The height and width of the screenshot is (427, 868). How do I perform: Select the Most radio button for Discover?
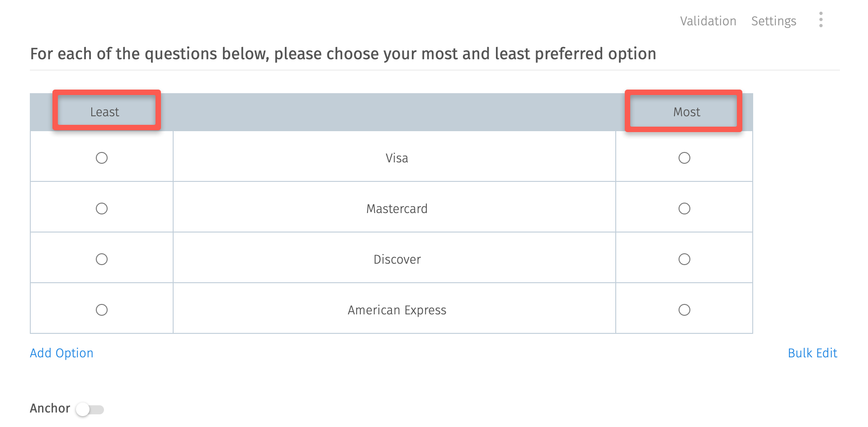[684, 259]
